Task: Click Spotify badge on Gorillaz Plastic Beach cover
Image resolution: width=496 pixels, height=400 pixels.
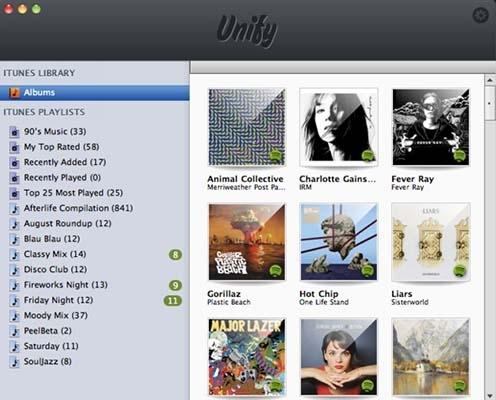Action: click(x=275, y=270)
